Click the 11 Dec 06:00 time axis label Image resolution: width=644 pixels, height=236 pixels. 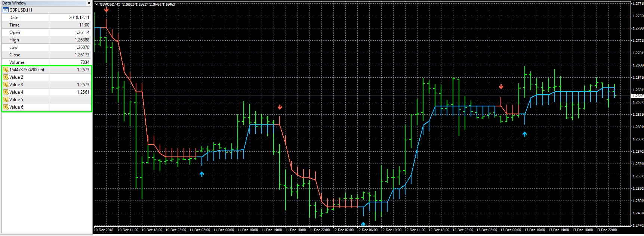coord(224,230)
